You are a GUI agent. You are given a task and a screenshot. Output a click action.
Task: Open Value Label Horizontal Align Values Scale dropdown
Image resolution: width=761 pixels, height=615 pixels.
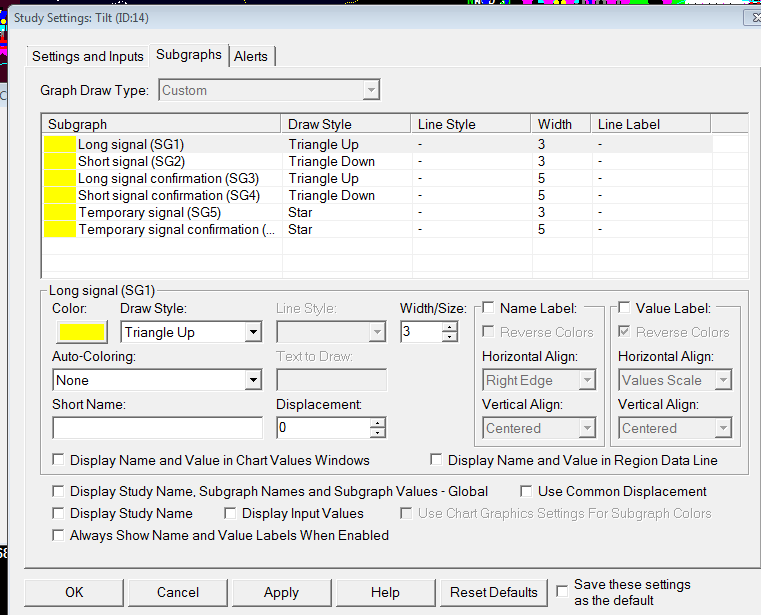(x=675, y=380)
